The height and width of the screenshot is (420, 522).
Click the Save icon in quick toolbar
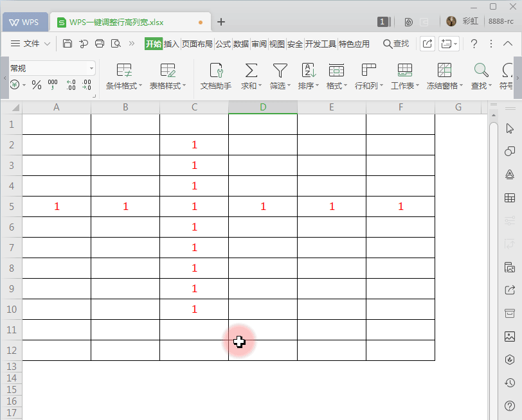click(67, 44)
